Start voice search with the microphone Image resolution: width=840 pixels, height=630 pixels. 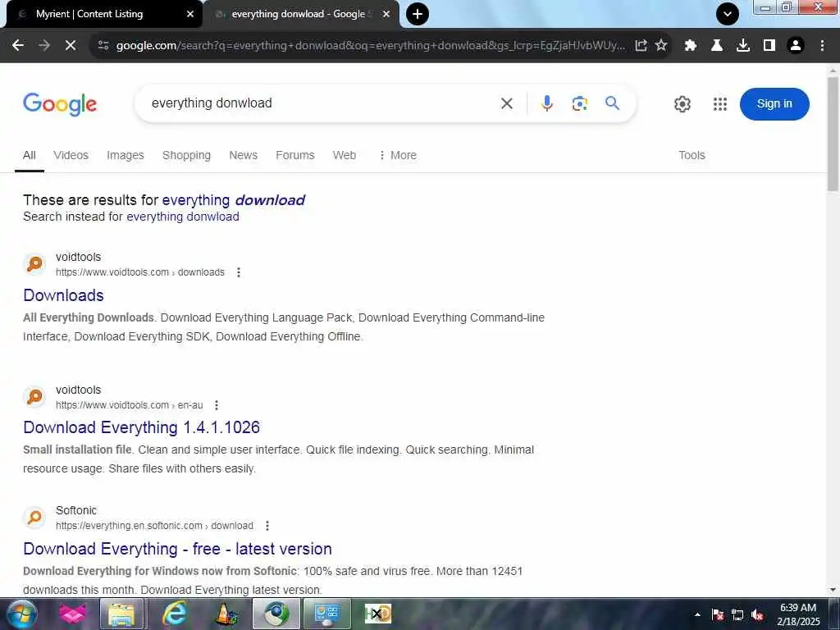point(546,103)
